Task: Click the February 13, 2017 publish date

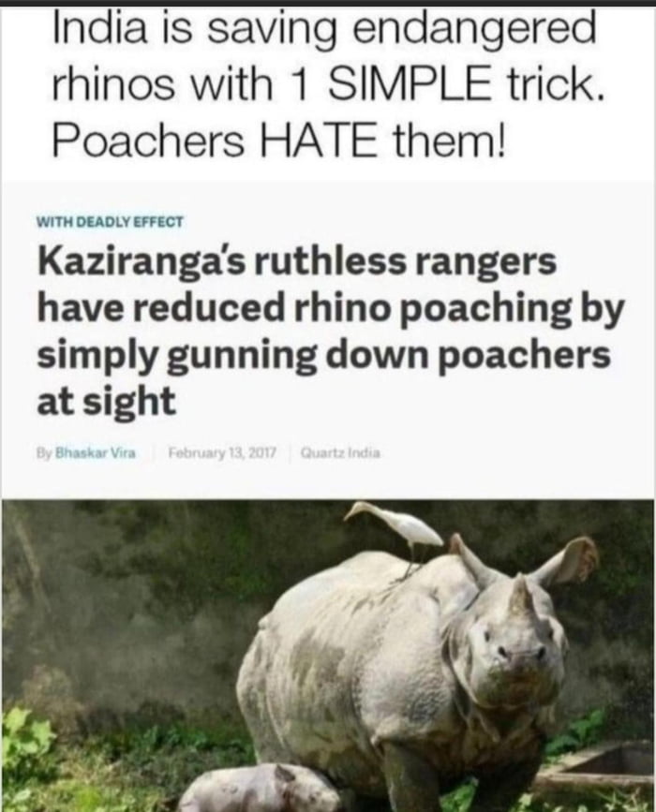Action: (223, 453)
